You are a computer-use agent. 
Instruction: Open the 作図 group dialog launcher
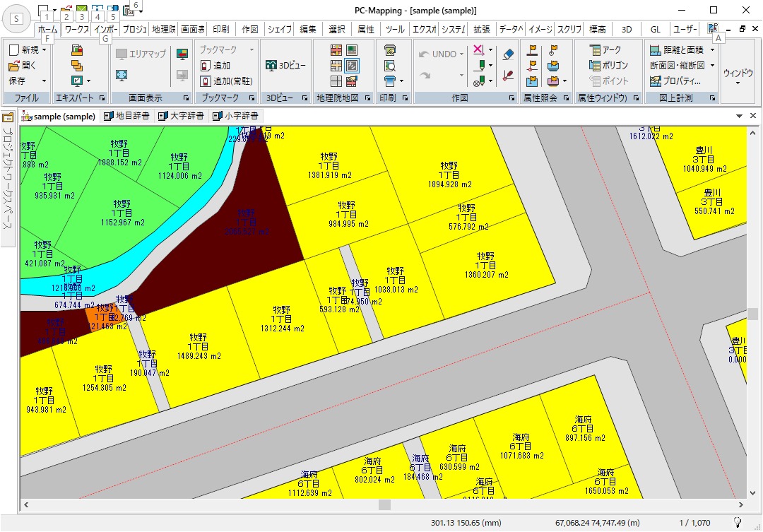[x=512, y=97]
